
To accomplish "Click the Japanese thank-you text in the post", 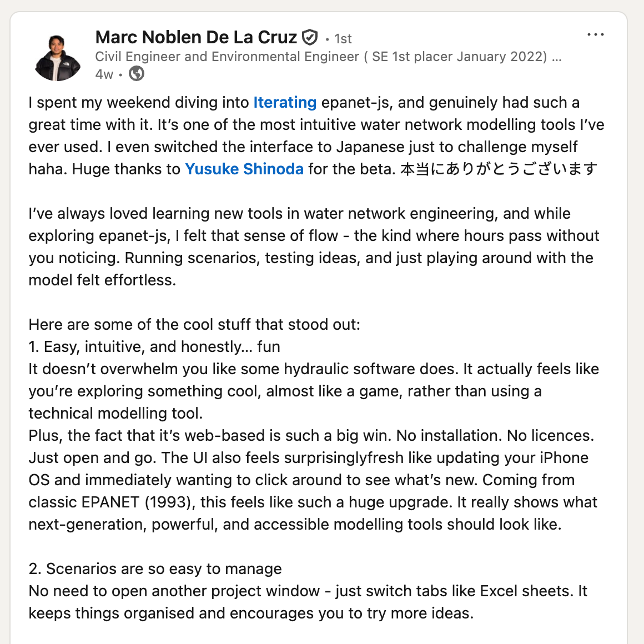I will (497, 169).
